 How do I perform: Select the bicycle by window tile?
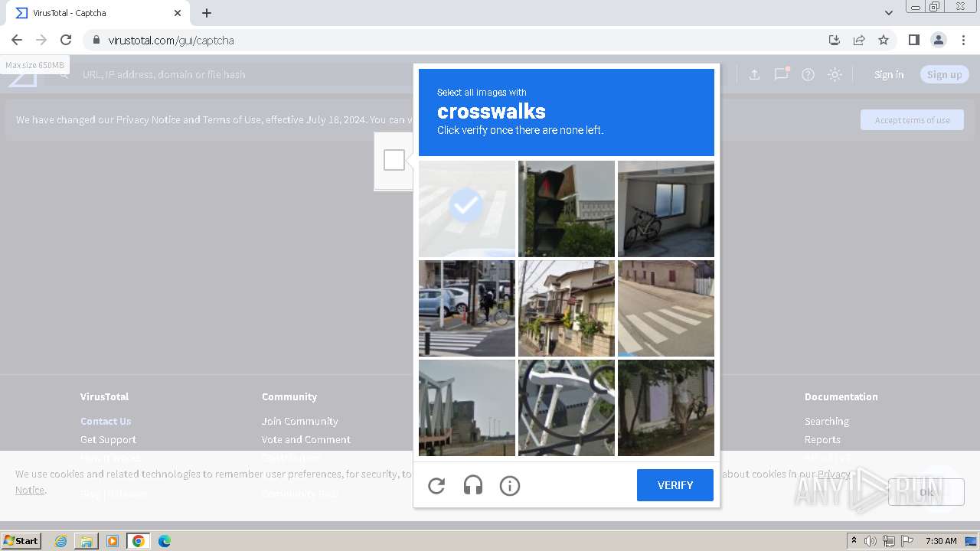tap(666, 209)
